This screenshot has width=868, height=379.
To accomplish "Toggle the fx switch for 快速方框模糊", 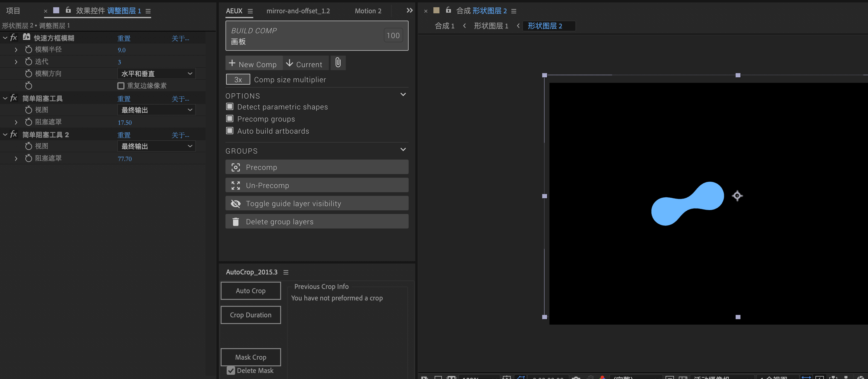I will [14, 37].
